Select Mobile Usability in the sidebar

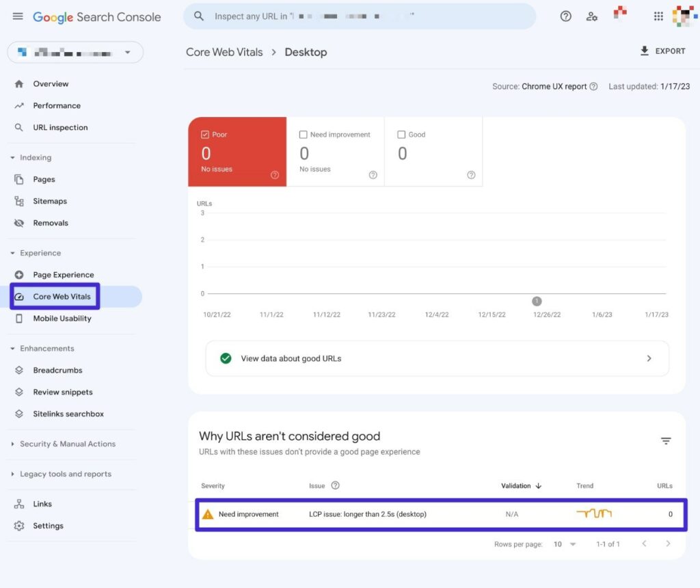[x=62, y=318]
